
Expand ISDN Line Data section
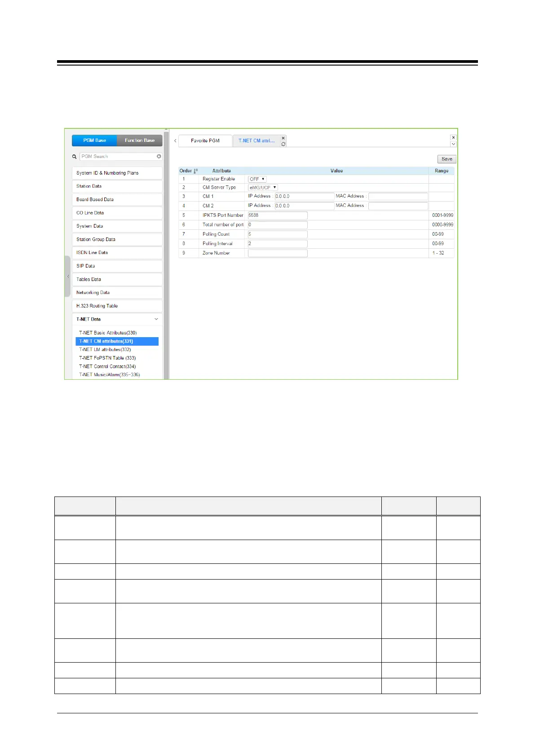click(117, 253)
